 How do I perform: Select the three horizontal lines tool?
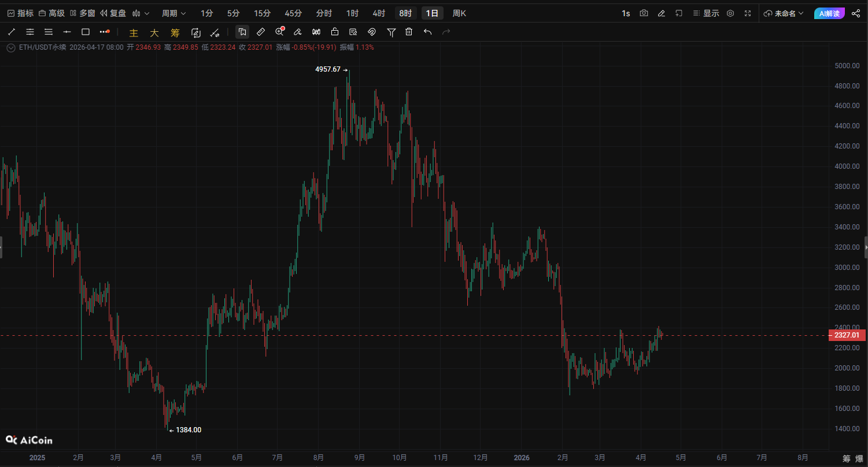[49, 32]
